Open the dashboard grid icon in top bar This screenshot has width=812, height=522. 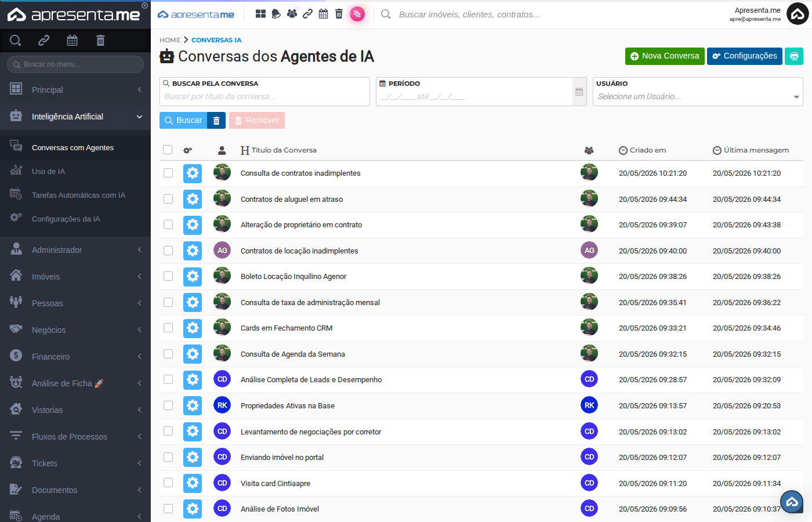point(260,14)
